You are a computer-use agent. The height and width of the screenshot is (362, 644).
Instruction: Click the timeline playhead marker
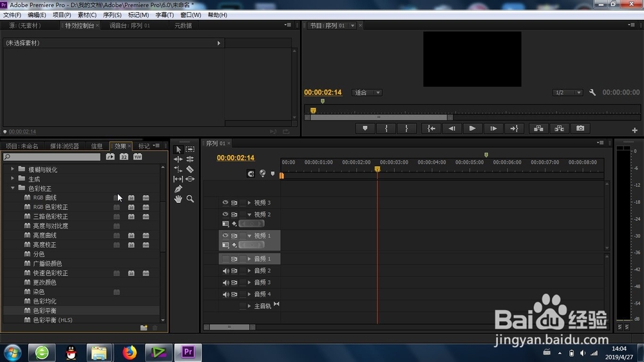pos(377,169)
